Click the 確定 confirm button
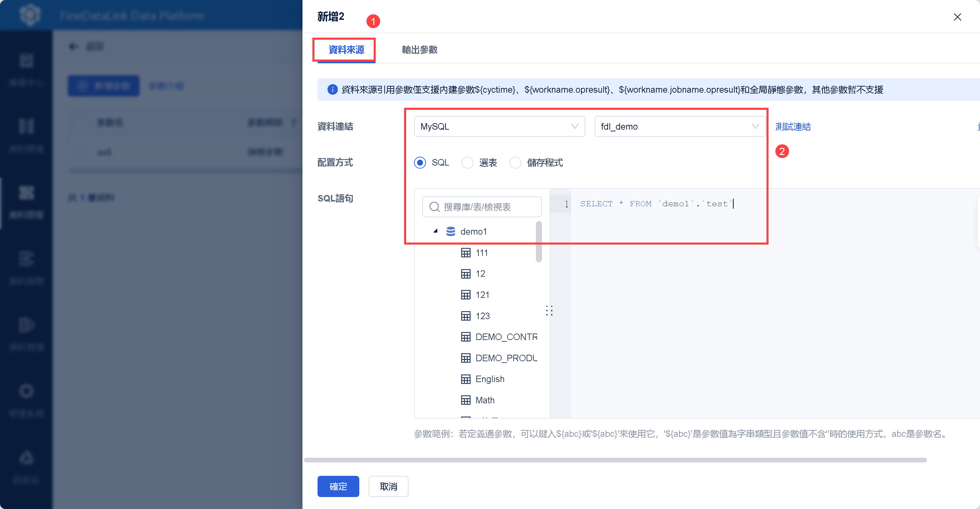Viewport: 980px width, 509px height. pos(338,486)
